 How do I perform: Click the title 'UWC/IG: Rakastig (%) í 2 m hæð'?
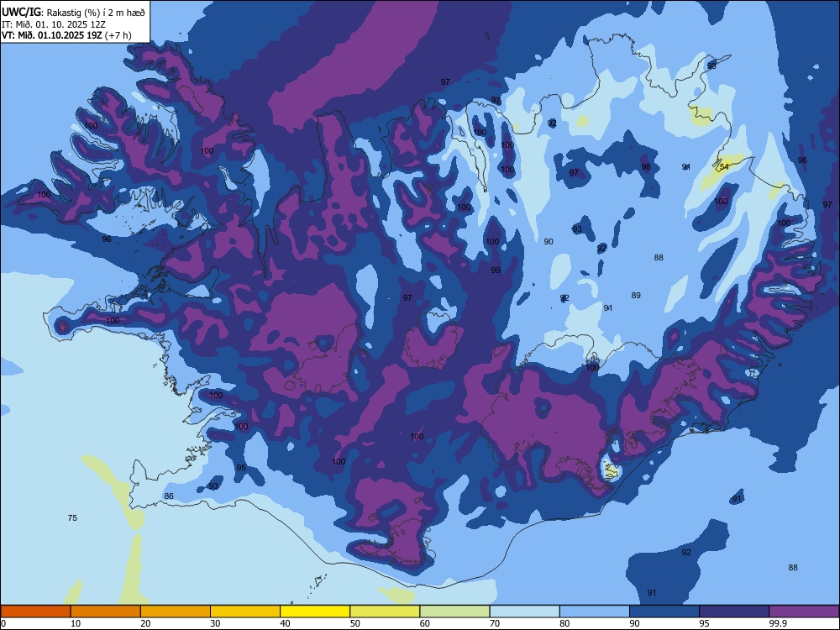(73, 13)
